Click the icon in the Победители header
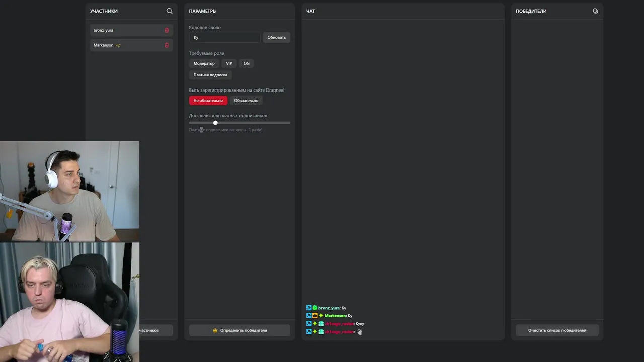This screenshot has width=644, height=362. pyautogui.click(x=595, y=11)
